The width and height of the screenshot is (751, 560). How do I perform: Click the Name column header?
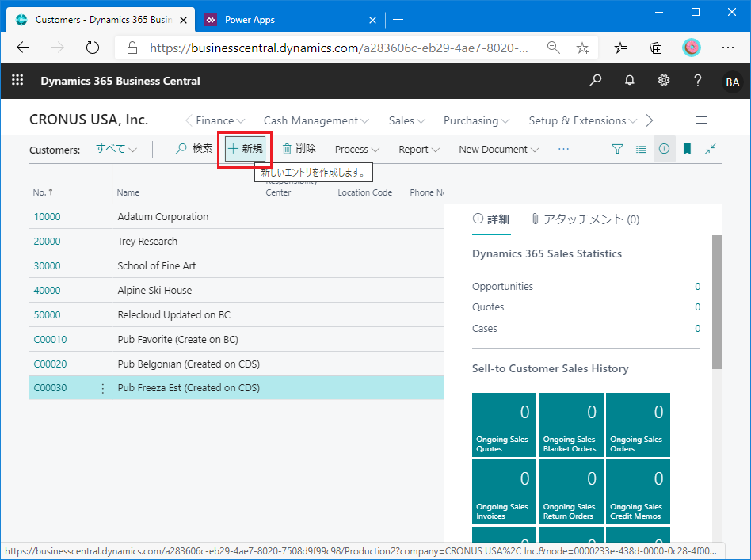[x=128, y=192]
